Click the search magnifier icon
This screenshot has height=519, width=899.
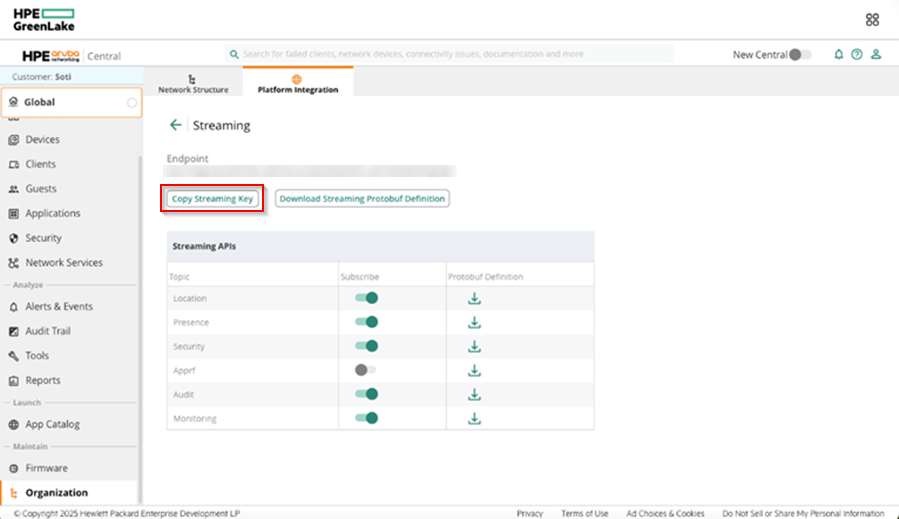coord(234,54)
